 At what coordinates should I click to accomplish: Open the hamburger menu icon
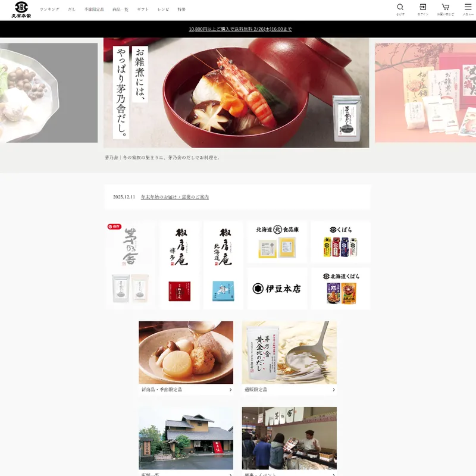(x=468, y=8)
